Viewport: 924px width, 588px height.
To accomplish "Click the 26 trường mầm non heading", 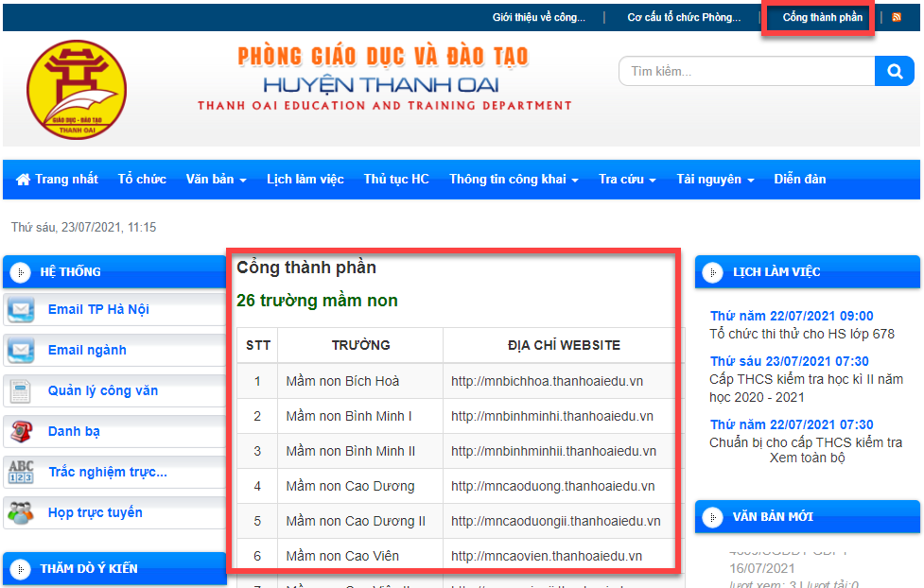I will [317, 301].
